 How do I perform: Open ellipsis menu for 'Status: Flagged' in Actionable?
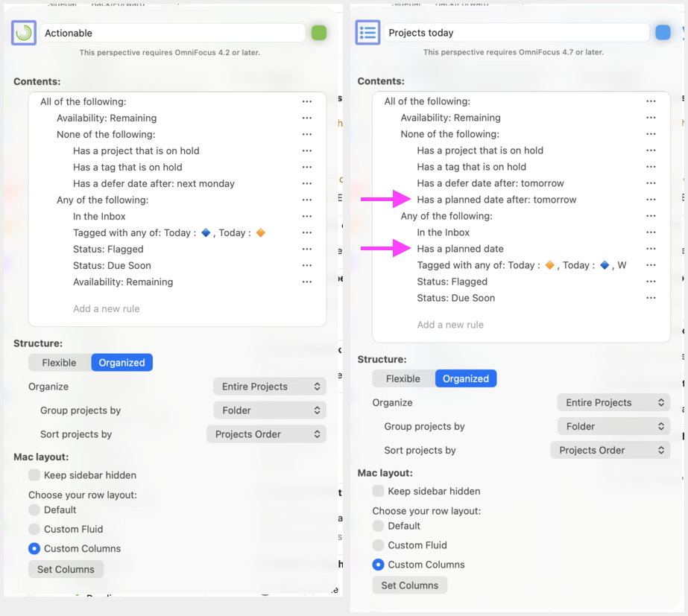click(x=306, y=250)
